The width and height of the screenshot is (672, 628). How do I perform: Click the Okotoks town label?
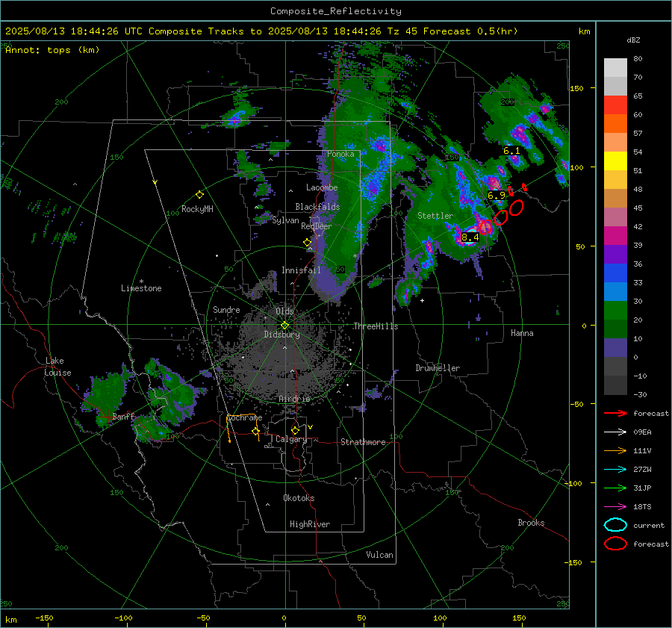pyautogui.click(x=299, y=498)
